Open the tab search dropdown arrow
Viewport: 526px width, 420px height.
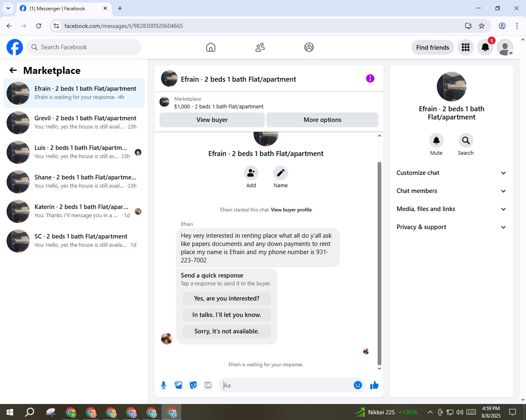[x=8, y=8]
